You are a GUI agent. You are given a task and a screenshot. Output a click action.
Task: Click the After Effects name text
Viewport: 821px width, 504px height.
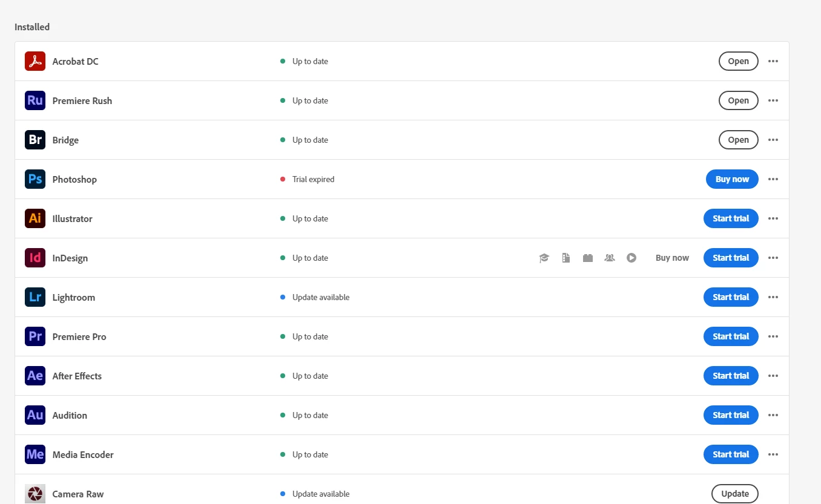(x=77, y=376)
